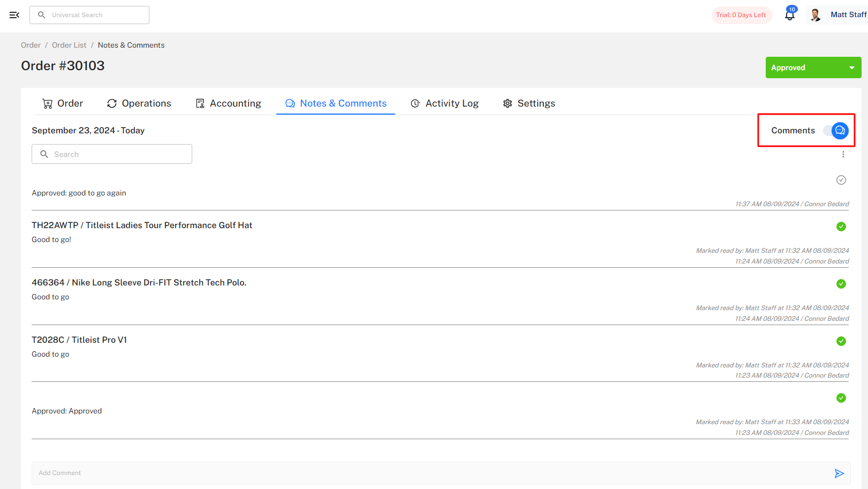This screenshot has width=868, height=489.
Task: Toggle read check for Nike Polo comment
Action: point(841,284)
